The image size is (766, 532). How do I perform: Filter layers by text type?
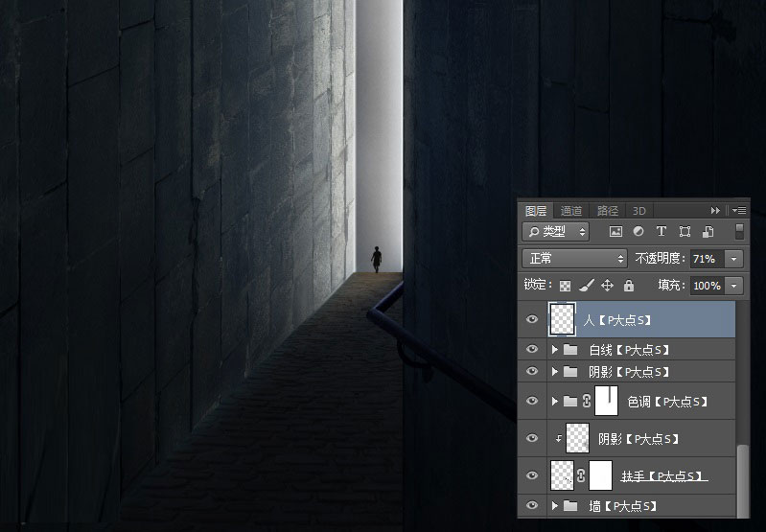pos(661,232)
